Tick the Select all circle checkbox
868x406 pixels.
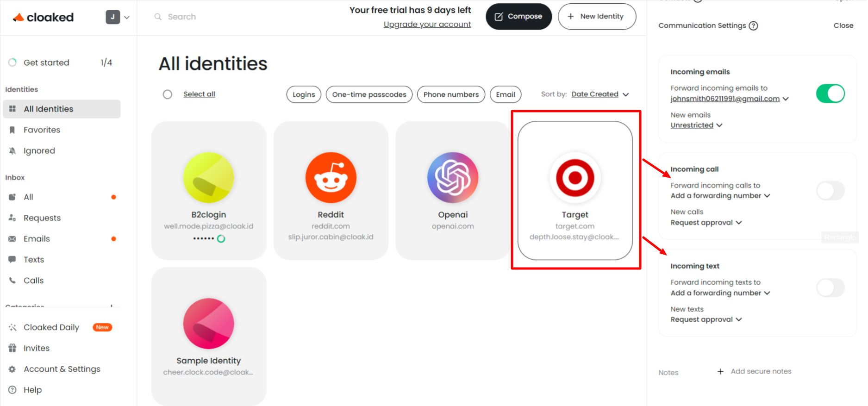click(x=168, y=94)
